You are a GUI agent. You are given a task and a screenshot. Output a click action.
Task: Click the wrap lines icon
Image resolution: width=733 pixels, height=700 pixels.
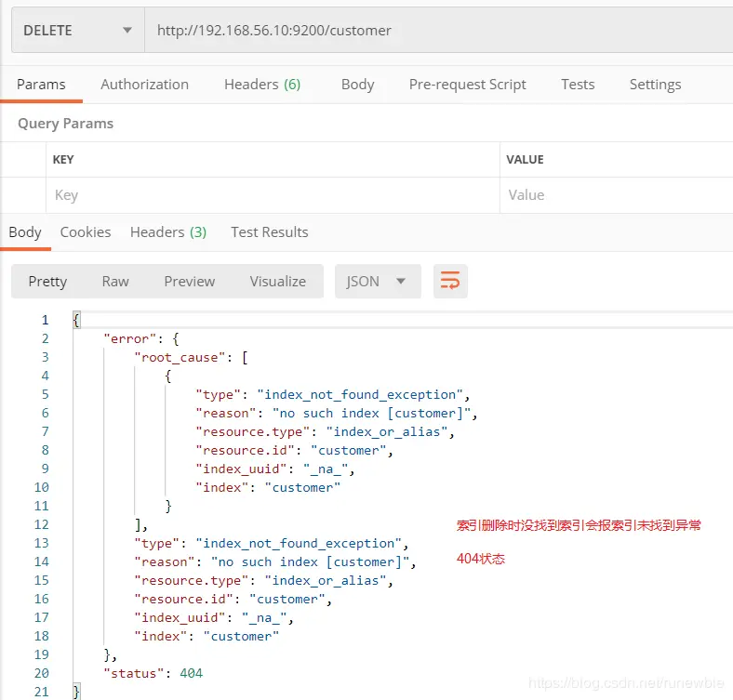click(x=450, y=281)
